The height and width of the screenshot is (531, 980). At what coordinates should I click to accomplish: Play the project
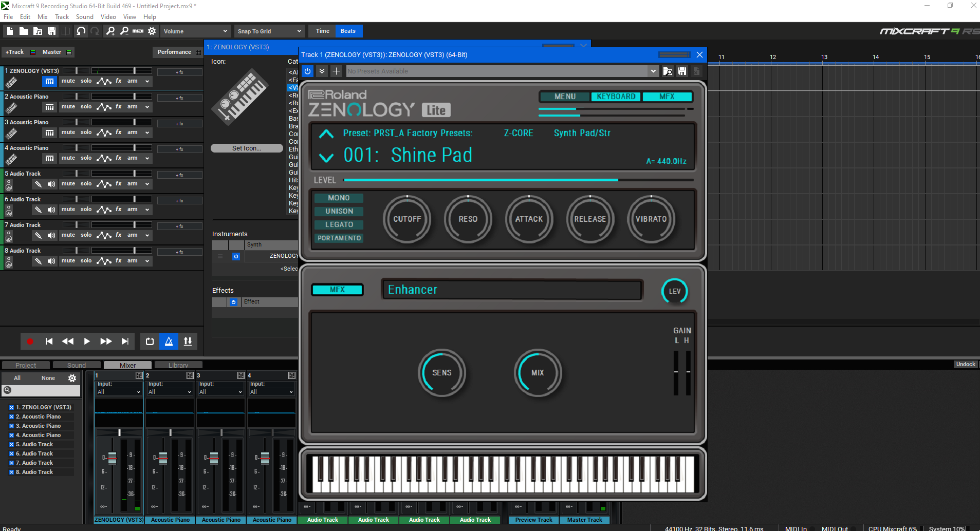(x=87, y=341)
